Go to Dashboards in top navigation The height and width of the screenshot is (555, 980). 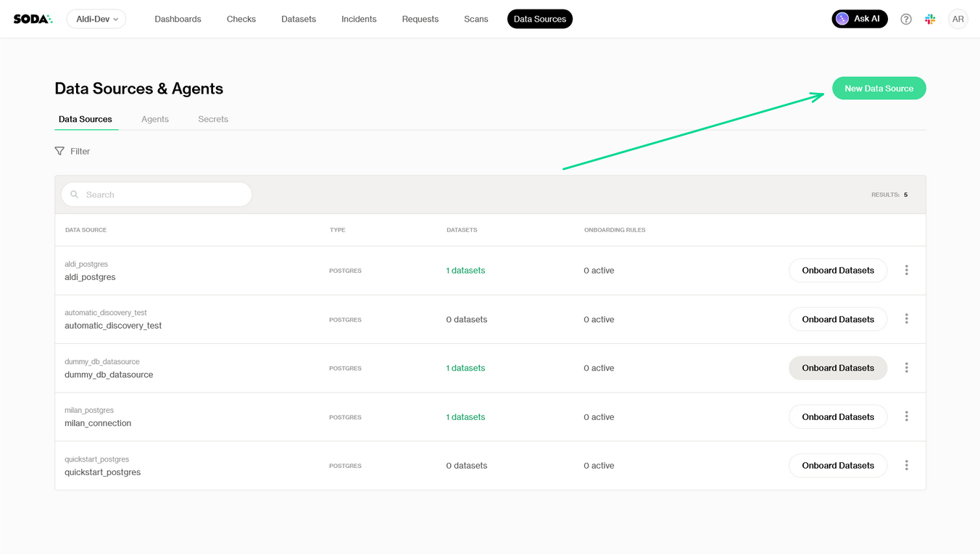click(178, 19)
